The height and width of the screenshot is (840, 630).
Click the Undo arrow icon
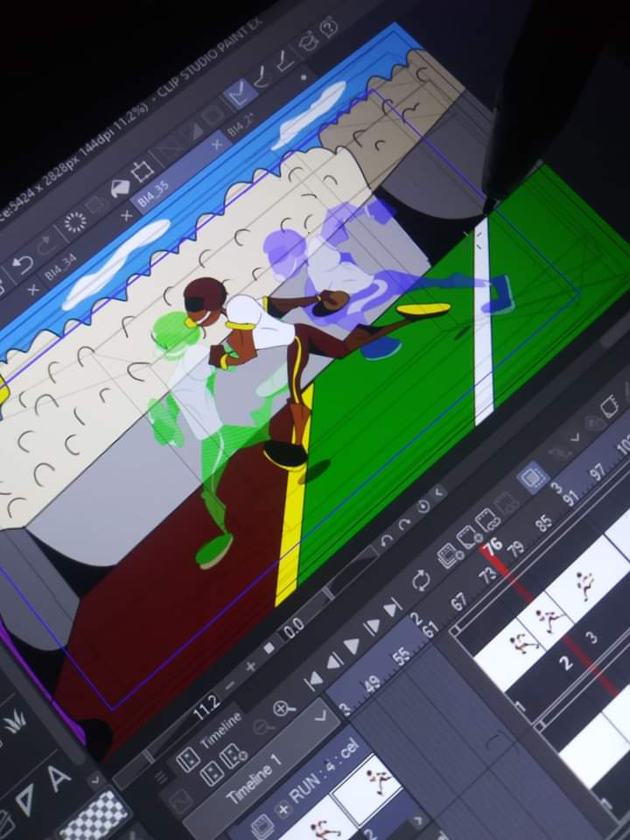[22, 264]
